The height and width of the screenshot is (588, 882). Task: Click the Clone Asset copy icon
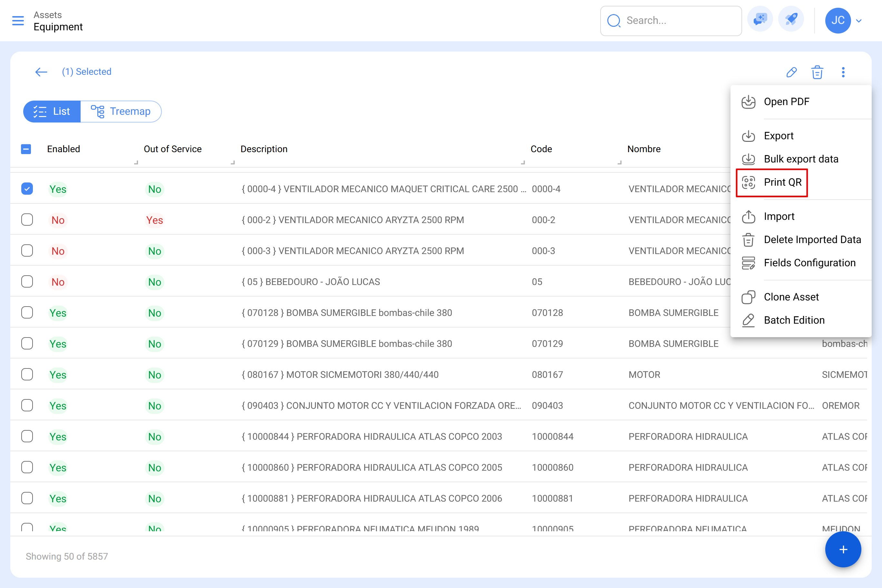(x=748, y=297)
